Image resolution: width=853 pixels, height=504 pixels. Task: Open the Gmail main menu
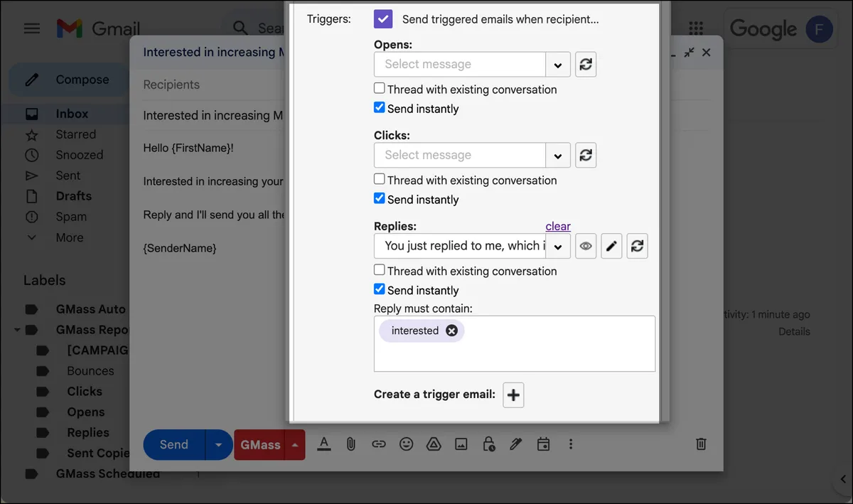pyautogui.click(x=32, y=28)
